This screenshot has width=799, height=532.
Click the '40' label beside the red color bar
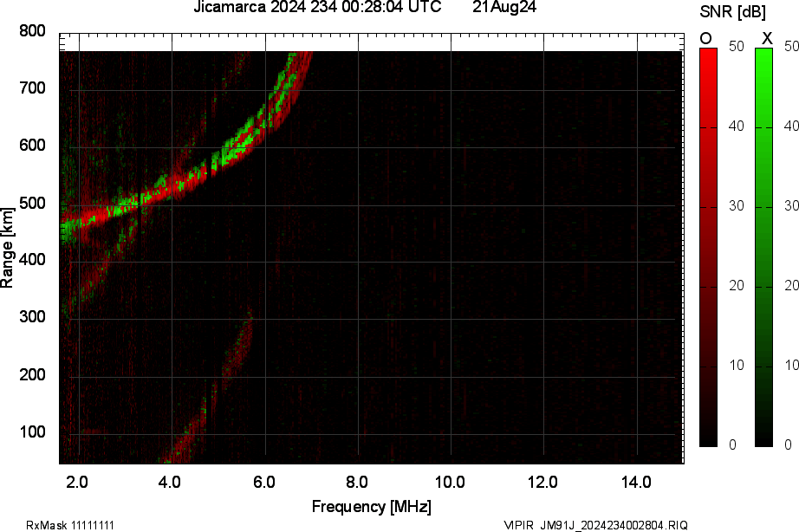tap(737, 126)
